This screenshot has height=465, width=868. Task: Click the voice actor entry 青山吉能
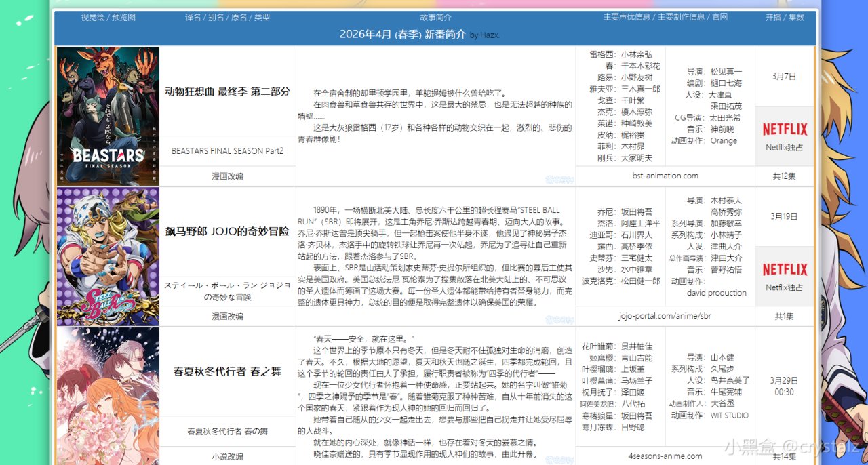click(637, 358)
